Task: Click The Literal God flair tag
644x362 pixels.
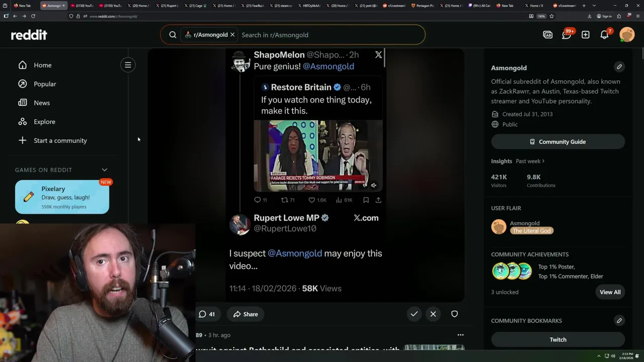Action: (532, 231)
